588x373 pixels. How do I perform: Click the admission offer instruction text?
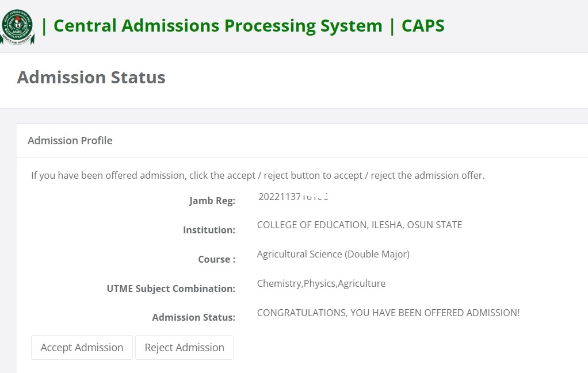258,175
